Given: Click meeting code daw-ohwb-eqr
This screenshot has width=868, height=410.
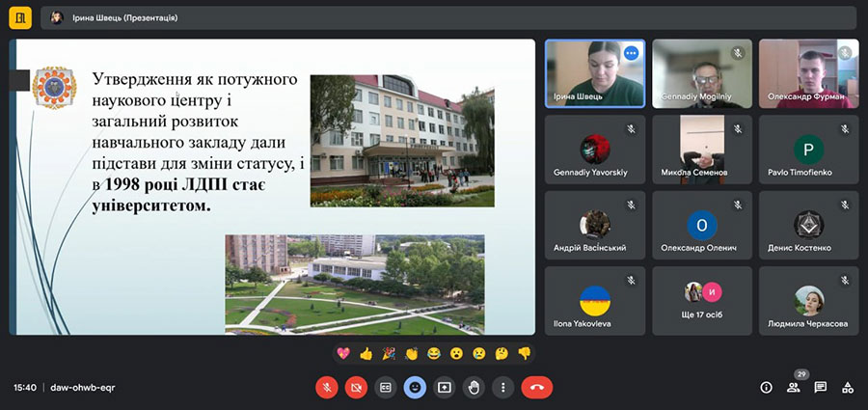Looking at the screenshot, I should [83, 387].
